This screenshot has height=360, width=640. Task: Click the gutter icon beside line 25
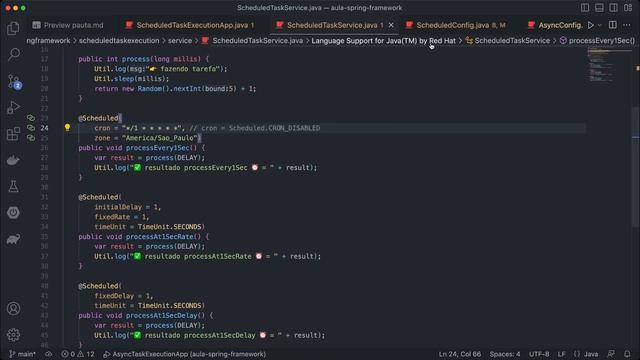pos(31,138)
